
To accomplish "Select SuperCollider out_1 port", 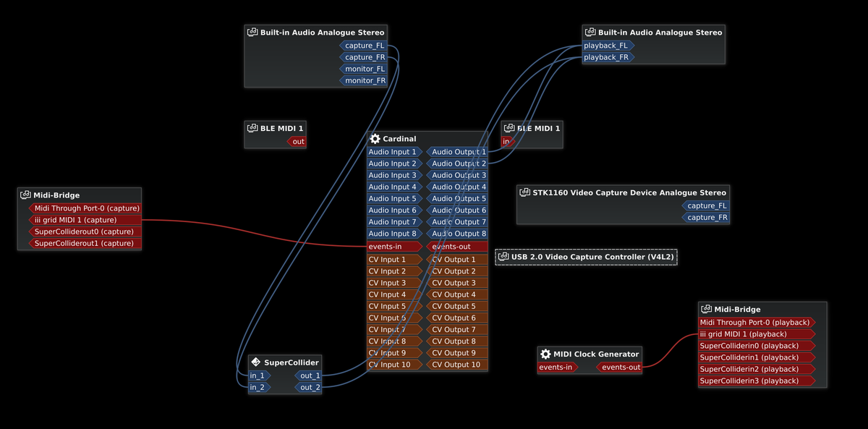I will coord(309,375).
